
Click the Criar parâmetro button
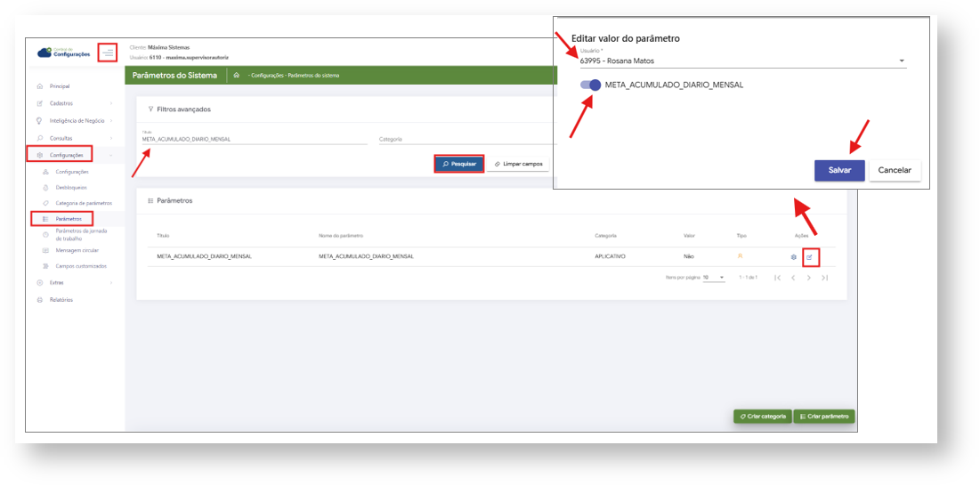(823, 416)
